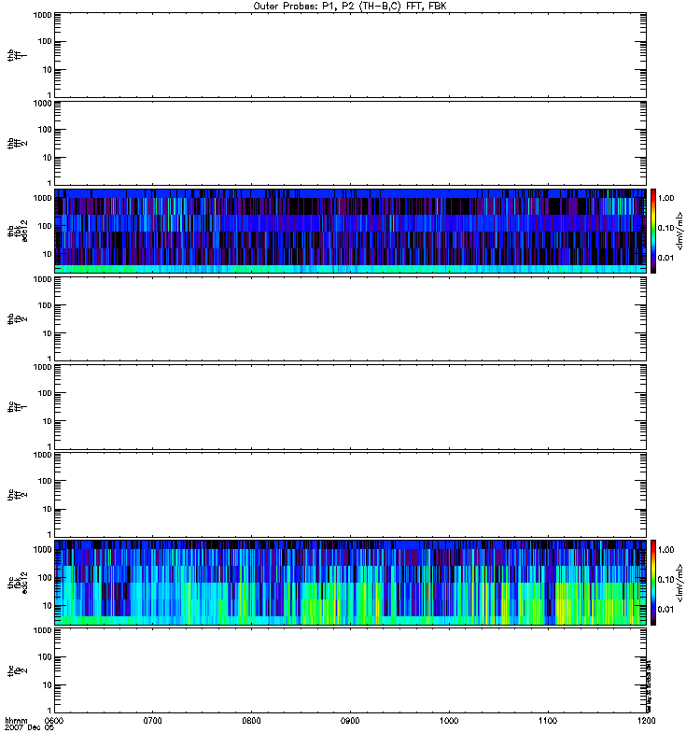Screen dimensions: 700x747
Task: Click the "hhmm" axis unit label
Action: coord(16,721)
